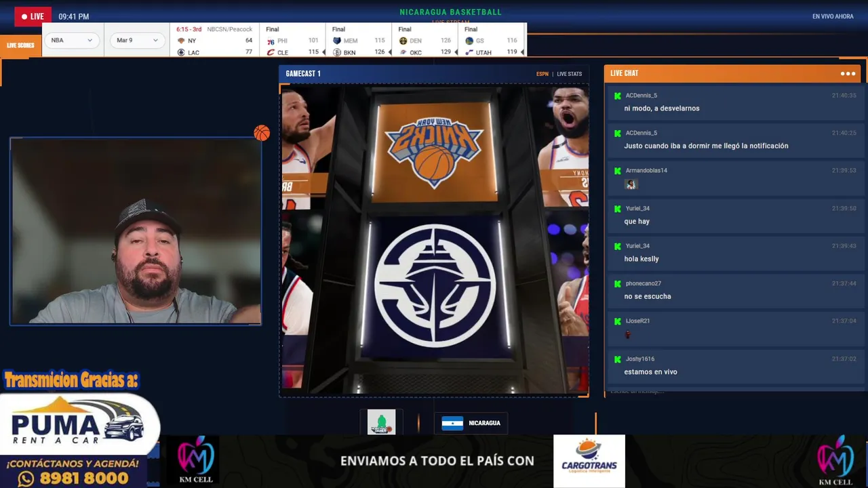This screenshot has width=868, height=488.
Task: Open the live chat three-dots menu
Action: (x=848, y=73)
